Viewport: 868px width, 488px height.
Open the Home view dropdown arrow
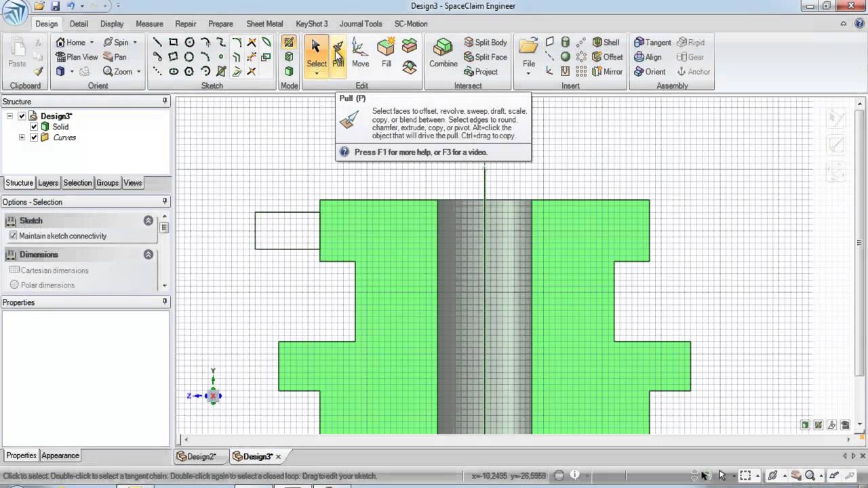(x=92, y=43)
